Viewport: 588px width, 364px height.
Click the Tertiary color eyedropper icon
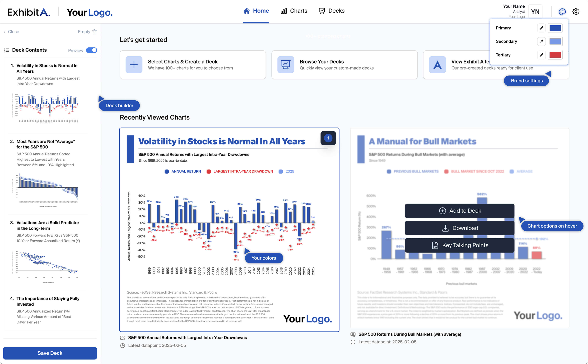click(541, 55)
